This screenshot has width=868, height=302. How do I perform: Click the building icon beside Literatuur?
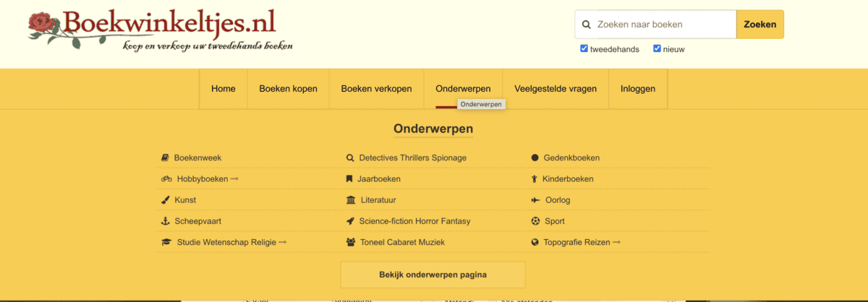[351, 200]
